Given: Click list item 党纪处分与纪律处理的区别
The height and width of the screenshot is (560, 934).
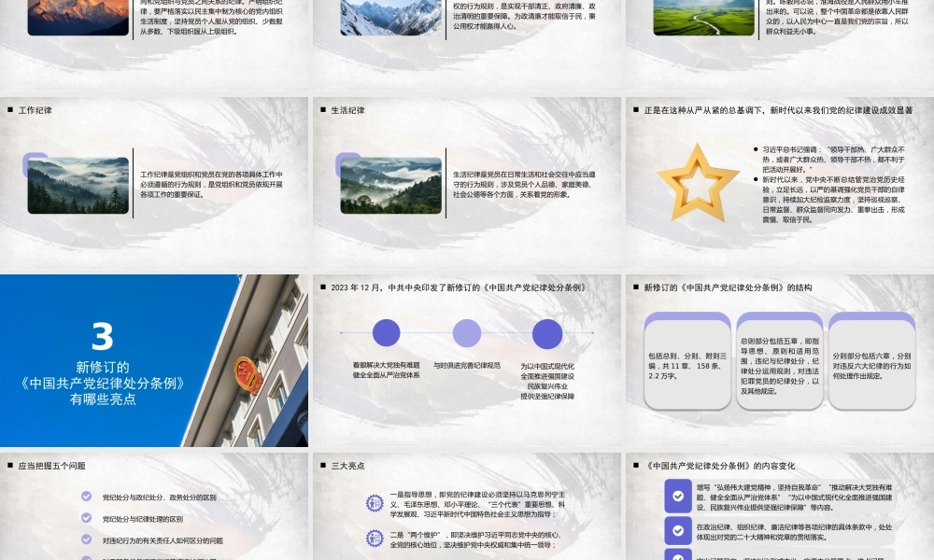Looking at the screenshot, I should 142,519.
